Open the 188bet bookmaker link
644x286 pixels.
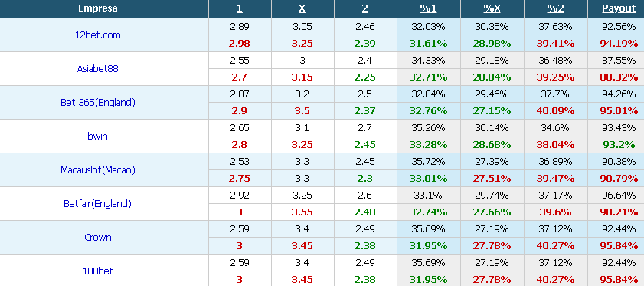pos(98,271)
